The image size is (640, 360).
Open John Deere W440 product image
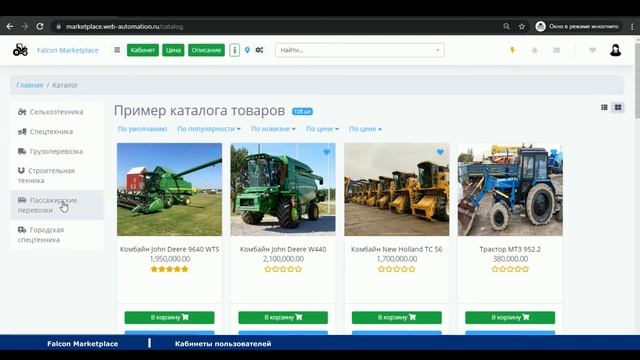coord(283,189)
